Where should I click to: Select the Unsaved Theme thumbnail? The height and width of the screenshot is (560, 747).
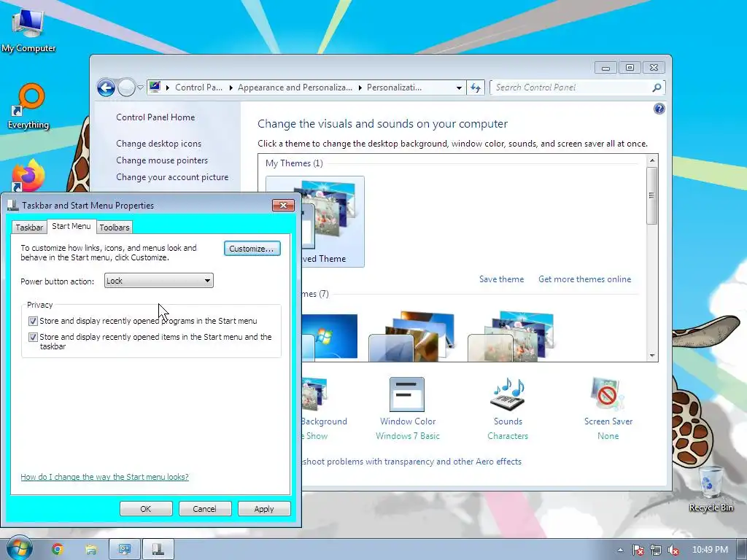pos(333,222)
